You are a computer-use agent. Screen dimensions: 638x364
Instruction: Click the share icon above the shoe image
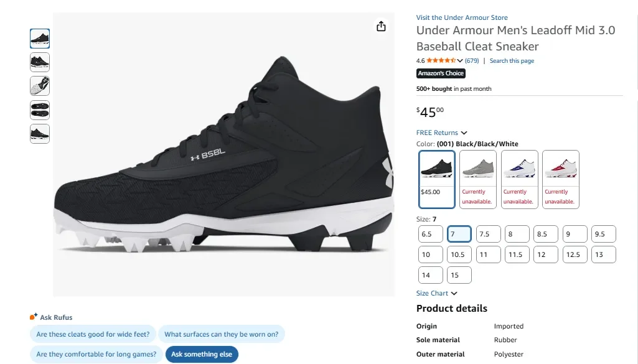point(380,27)
